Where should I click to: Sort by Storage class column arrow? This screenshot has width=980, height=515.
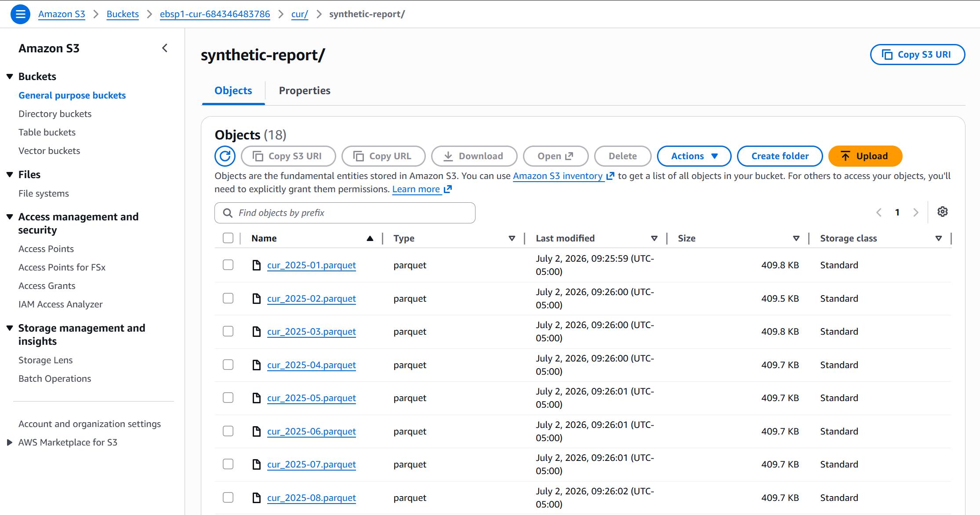938,238
